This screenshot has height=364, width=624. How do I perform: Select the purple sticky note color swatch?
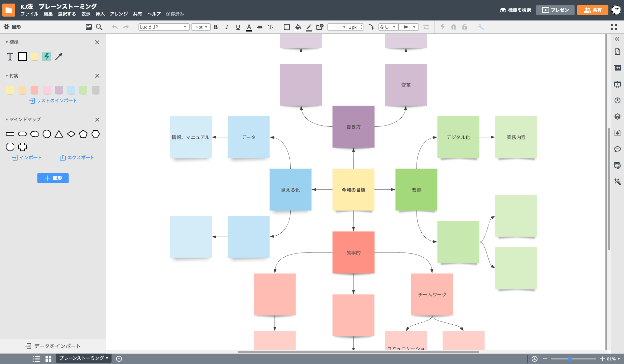(x=59, y=90)
